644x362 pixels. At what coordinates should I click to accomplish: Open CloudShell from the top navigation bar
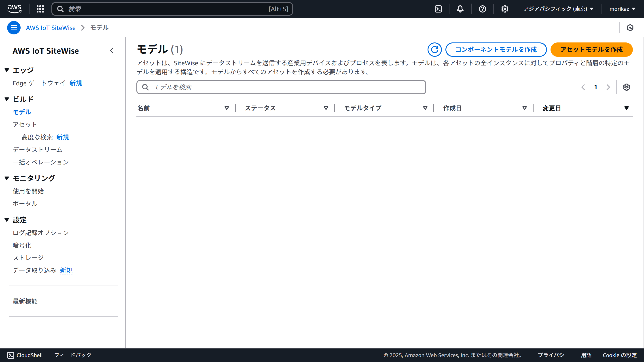[438, 9]
